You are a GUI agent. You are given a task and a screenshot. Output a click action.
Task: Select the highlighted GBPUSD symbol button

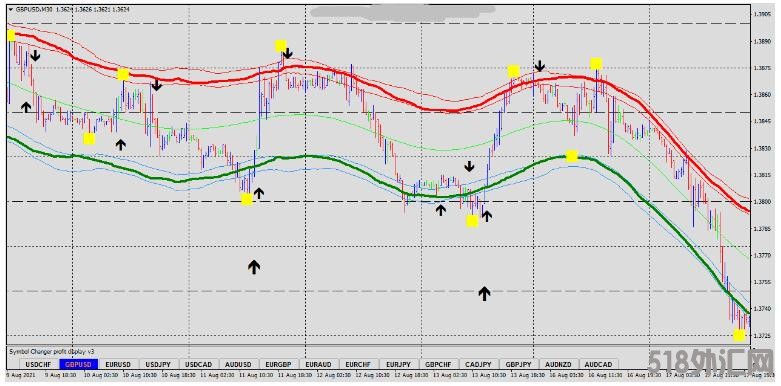(78, 364)
